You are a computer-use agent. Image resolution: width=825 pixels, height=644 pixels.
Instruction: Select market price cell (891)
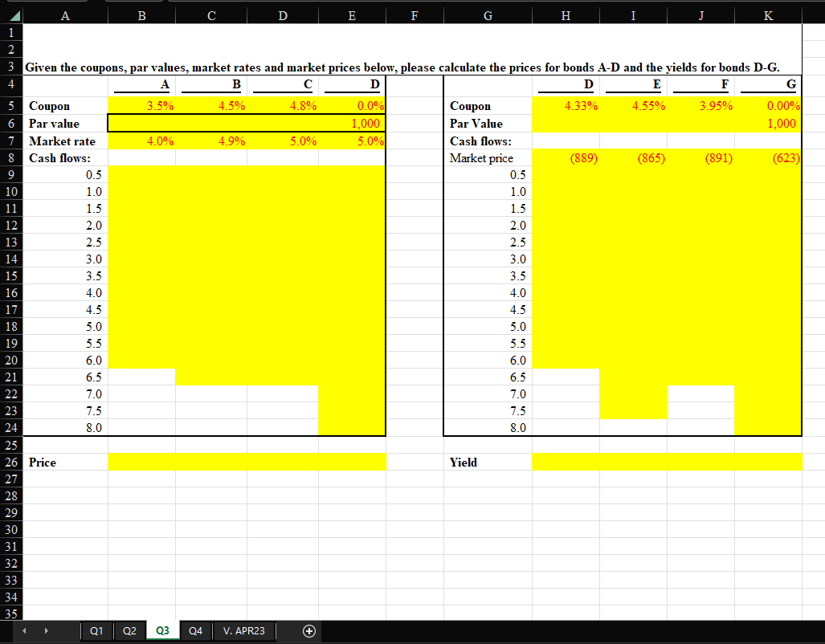(700, 158)
